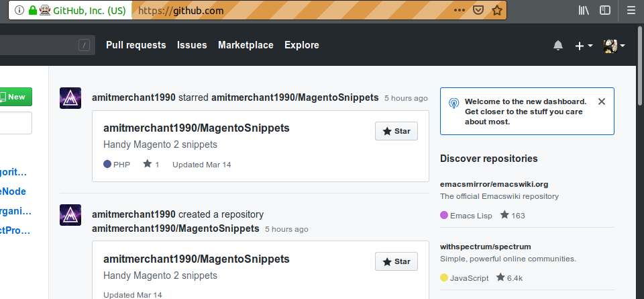
Task: Click the star count in first card
Action: click(151, 165)
